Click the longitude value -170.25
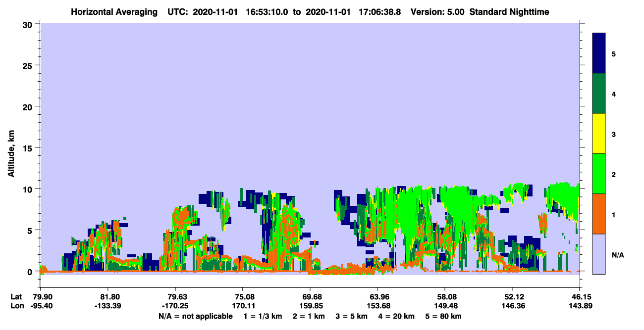The image size is (644, 330). point(175,306)
